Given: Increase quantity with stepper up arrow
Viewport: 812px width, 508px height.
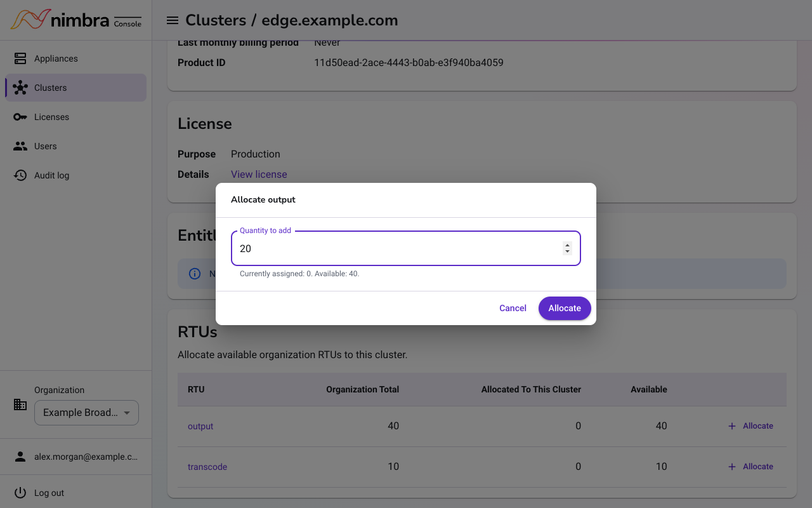Looking at the screenshot, I should [567, 245].
